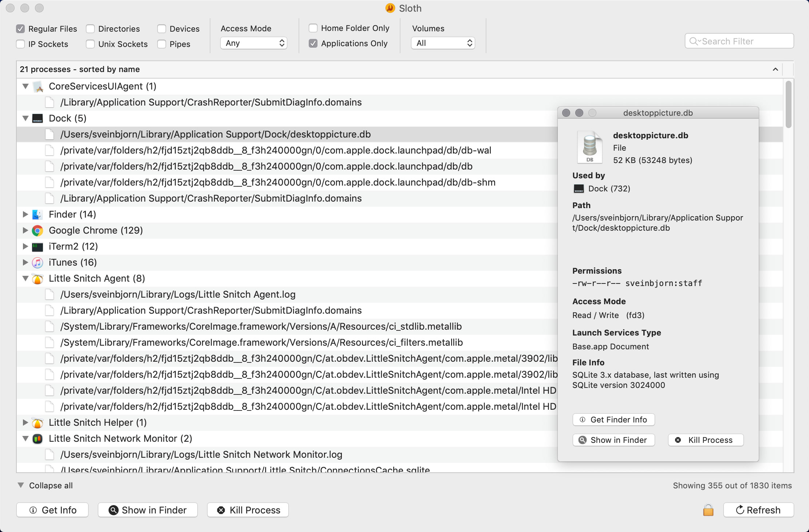The image size is (809, 532).
Task: Uncheck the Regular Files checkbox
Action: pos(21,29)
